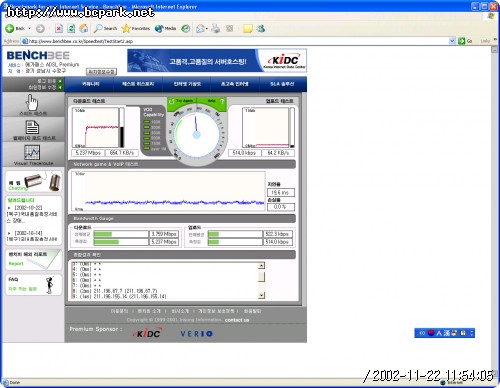Open the Search toolbar button
The image size is (500, 388).
coord(105,29)
